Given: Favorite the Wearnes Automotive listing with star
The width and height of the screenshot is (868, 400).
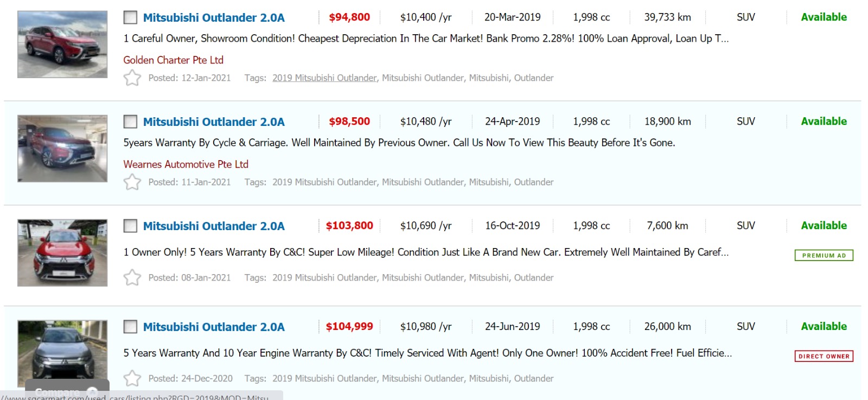Looking at the screenshot, I should tap(132, 182).
